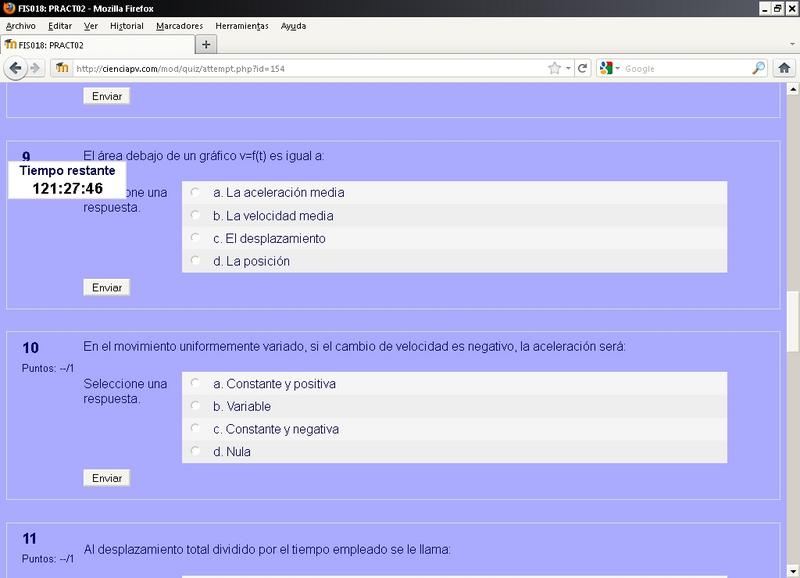Select answer c. El desplazamiento

[x=195, y=239]
